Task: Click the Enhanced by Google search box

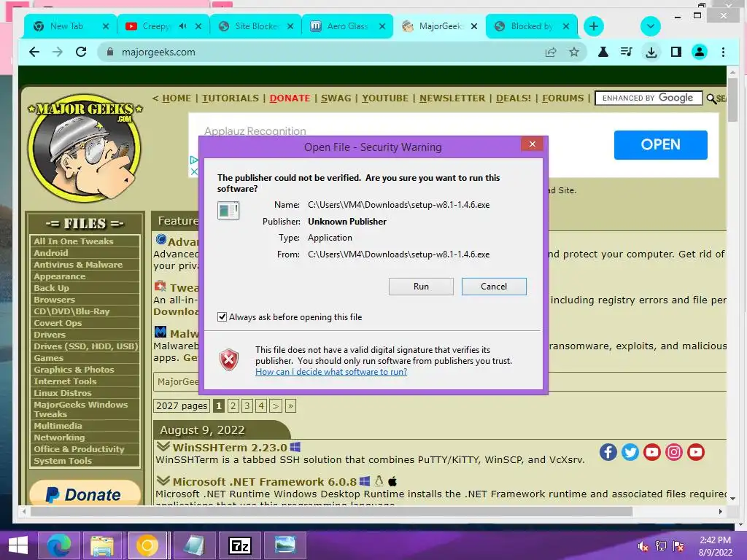Action: [x=649, y=98]
